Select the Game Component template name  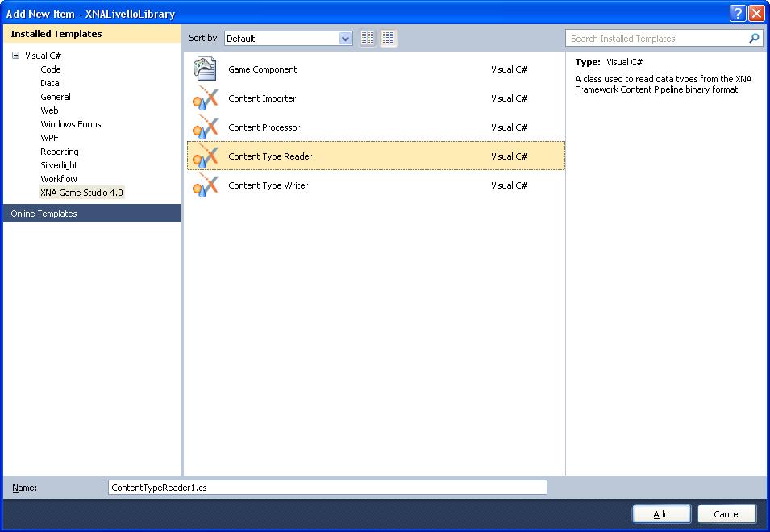[x=262, y=69]
